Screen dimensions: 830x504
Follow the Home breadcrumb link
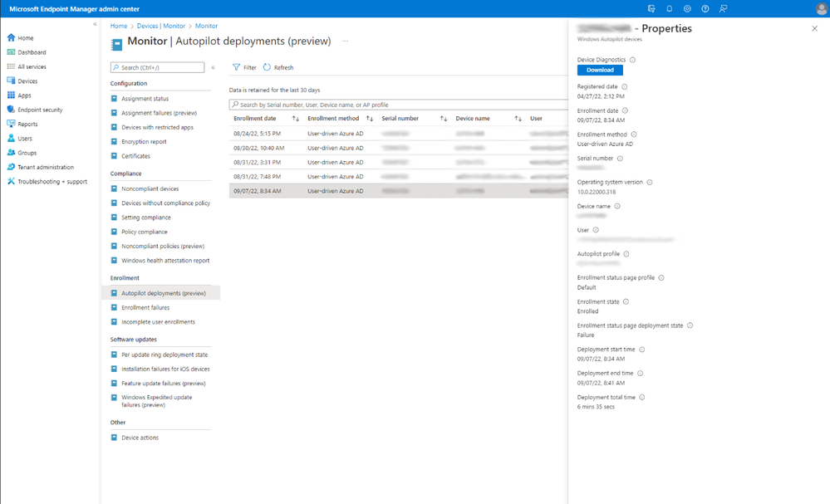click(x=119, y=26)
